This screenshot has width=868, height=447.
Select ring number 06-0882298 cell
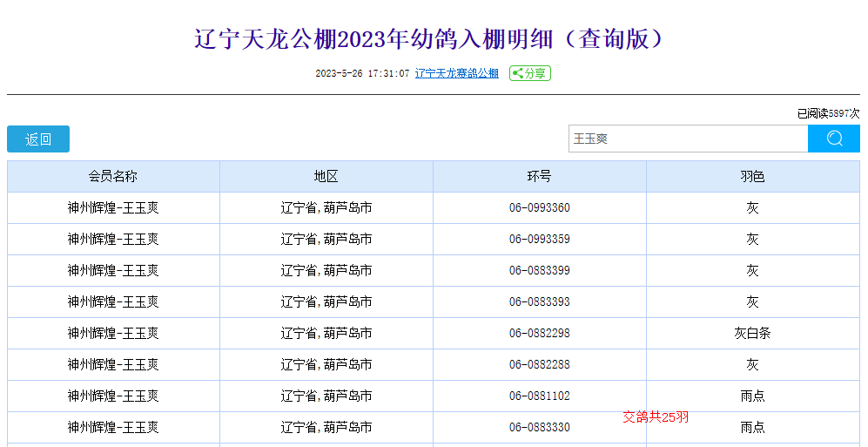click(540, 333)
